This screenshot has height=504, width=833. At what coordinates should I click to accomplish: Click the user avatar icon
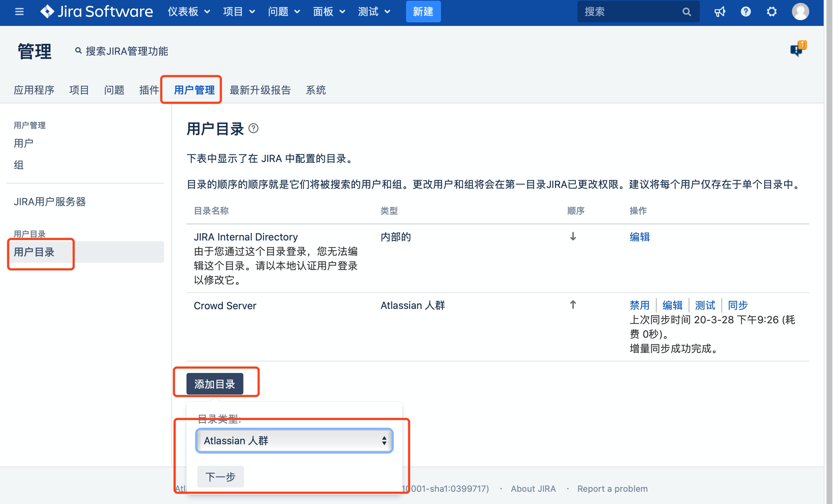[x=801, y=11]
